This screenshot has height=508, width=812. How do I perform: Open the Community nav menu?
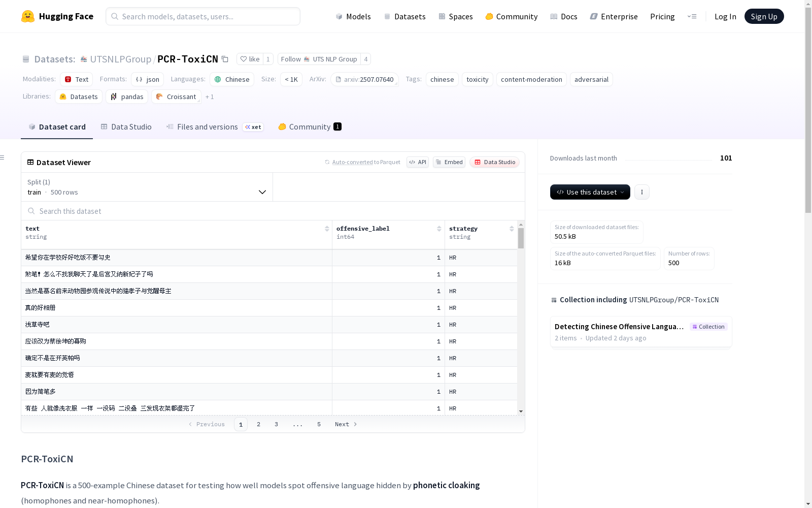click(x=512, y=16)
